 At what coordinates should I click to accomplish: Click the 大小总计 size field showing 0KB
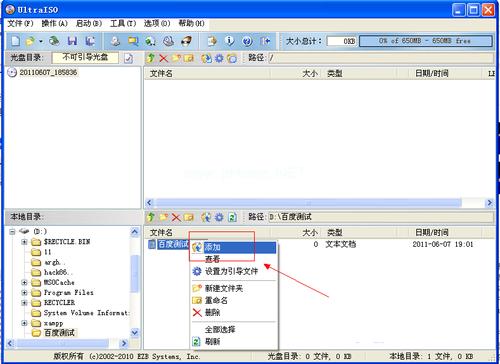(341, 41)
